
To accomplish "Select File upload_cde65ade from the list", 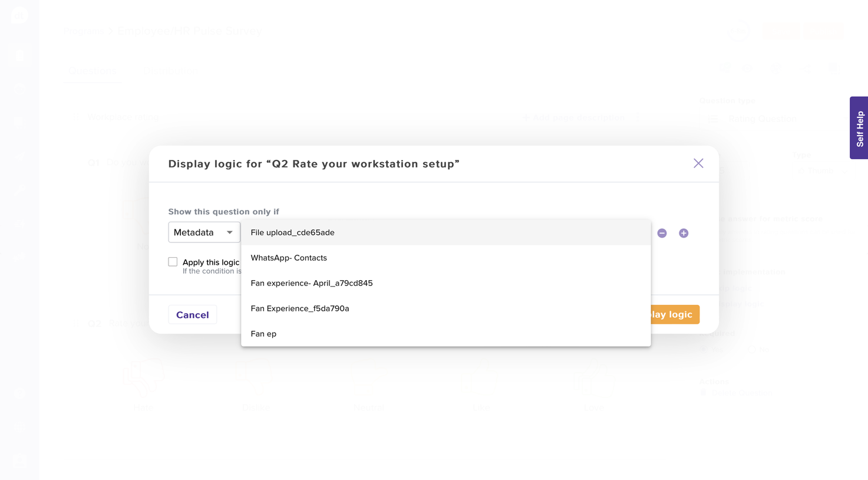I will 292,232.
